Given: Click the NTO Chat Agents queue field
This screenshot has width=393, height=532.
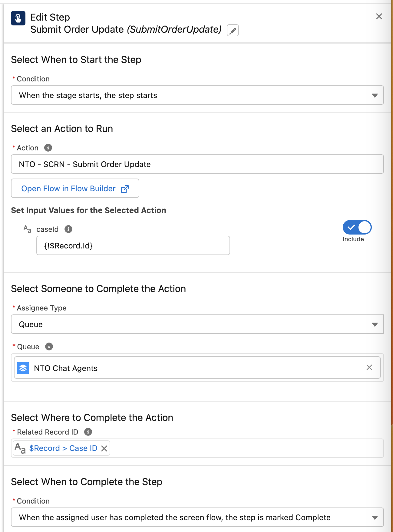Looking at the screenshot, I should (197, 367).
